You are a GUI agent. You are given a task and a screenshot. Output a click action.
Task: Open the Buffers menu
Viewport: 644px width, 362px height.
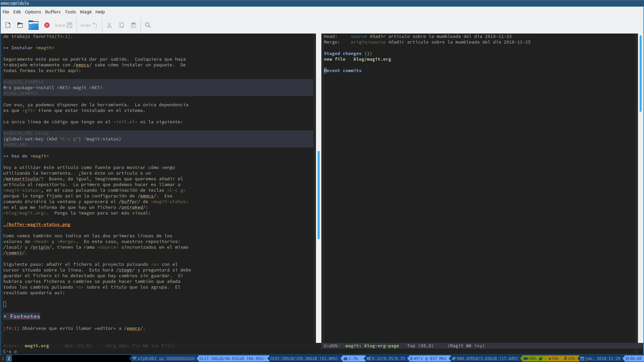click(53, 12)
